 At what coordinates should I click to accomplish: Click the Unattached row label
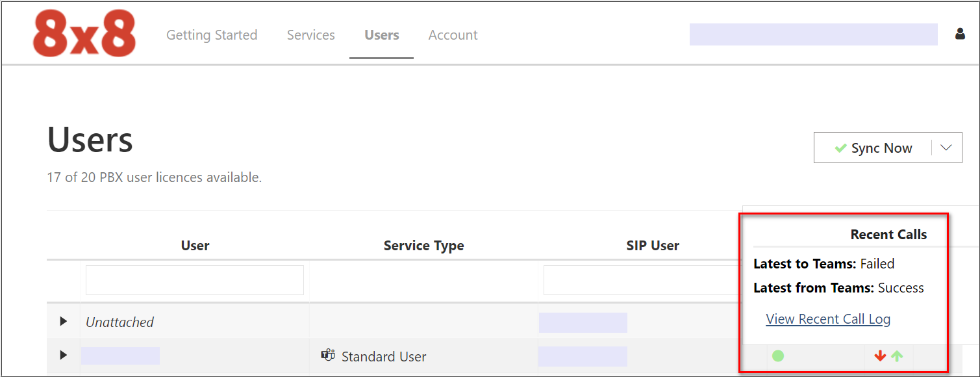tap(119, 322)
